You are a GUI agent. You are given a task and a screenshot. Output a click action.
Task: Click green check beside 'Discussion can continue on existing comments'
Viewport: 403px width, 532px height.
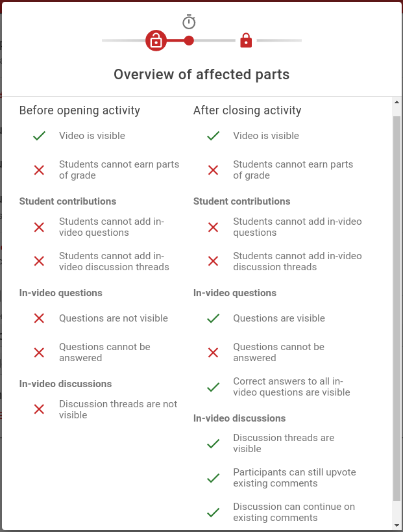pos(214,512)
